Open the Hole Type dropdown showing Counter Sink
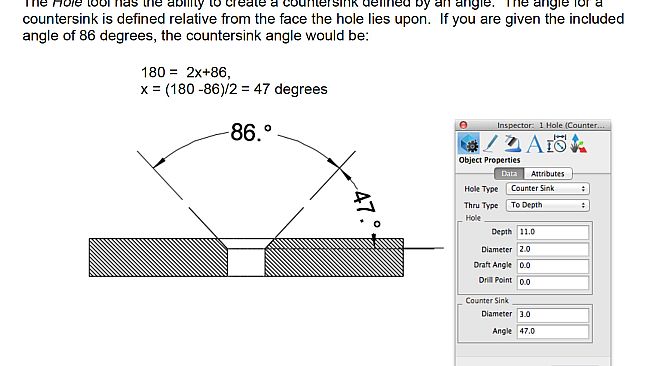This screenshot has width=654, height=366. [548, 188]
